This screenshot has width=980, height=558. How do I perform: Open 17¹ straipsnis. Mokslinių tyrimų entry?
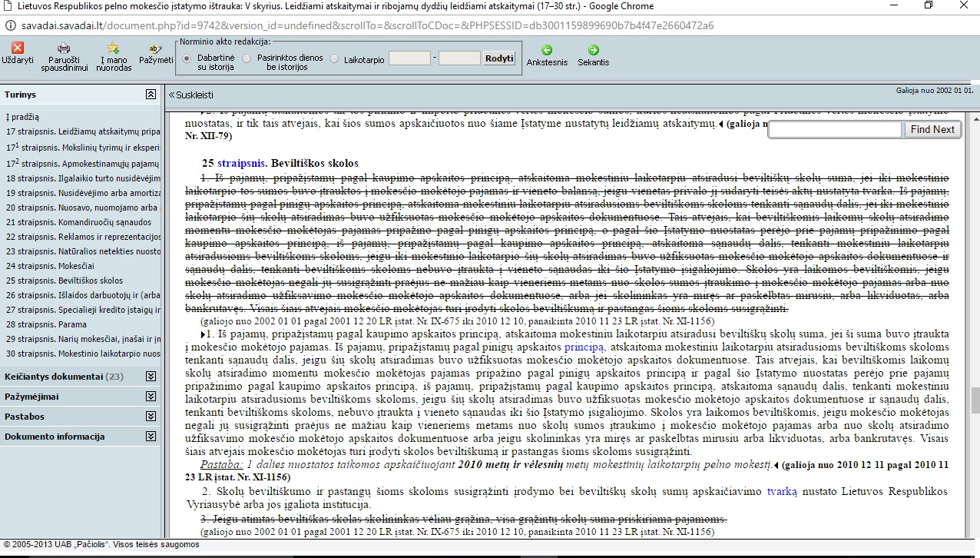pos(83,147)
